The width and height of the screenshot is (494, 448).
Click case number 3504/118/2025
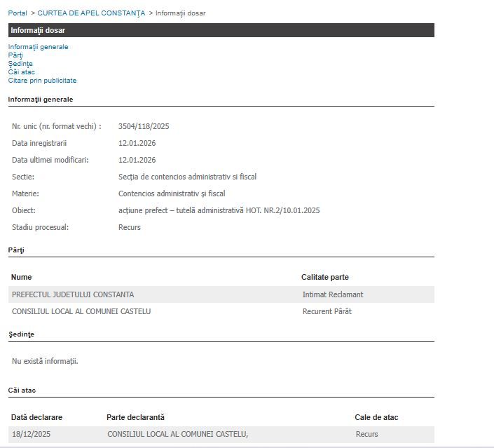click(144, 127)
